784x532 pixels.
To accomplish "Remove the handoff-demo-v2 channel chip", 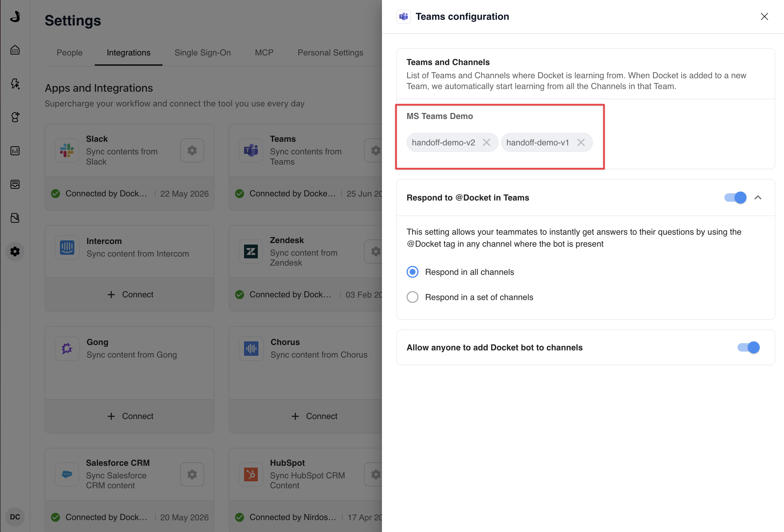I will coord(487,142).
